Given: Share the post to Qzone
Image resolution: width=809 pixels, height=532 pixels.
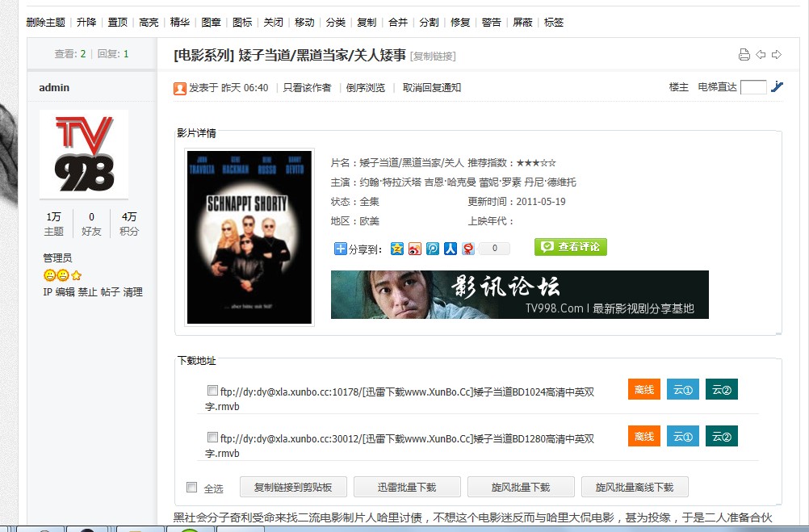Looking at the screenshot, I should [x=397, y=249].
